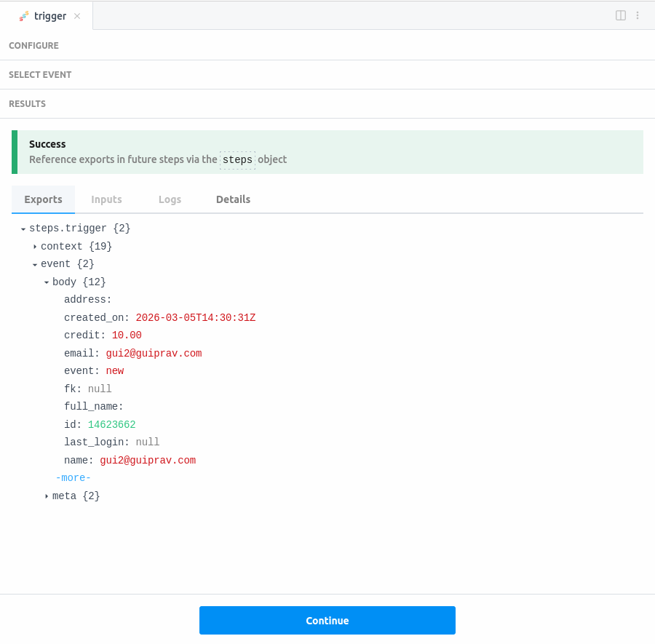The image size is (655, 644).
Task: Show more body fields via -more- link
Action: [x=73, y=478]
